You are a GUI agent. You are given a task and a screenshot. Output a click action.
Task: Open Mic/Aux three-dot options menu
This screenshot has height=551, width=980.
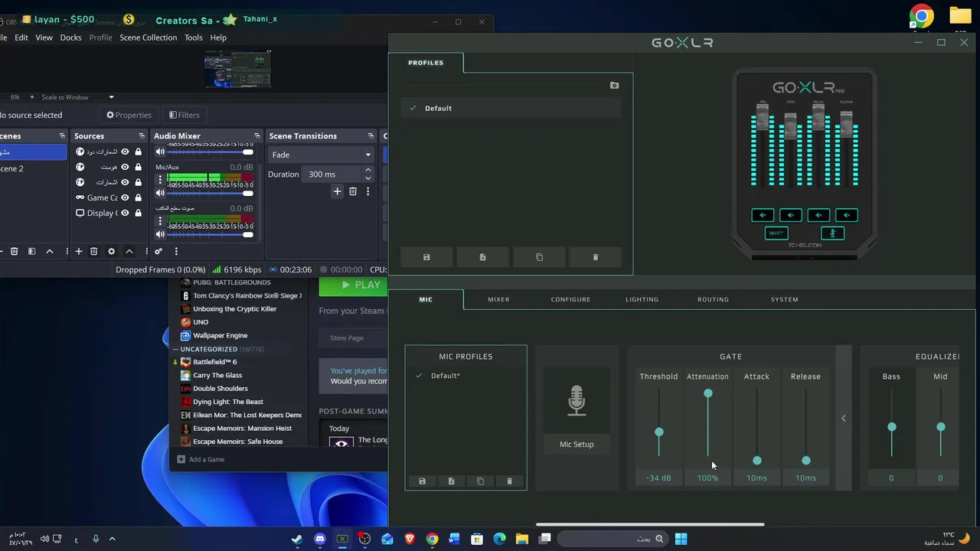coord(160,181)
